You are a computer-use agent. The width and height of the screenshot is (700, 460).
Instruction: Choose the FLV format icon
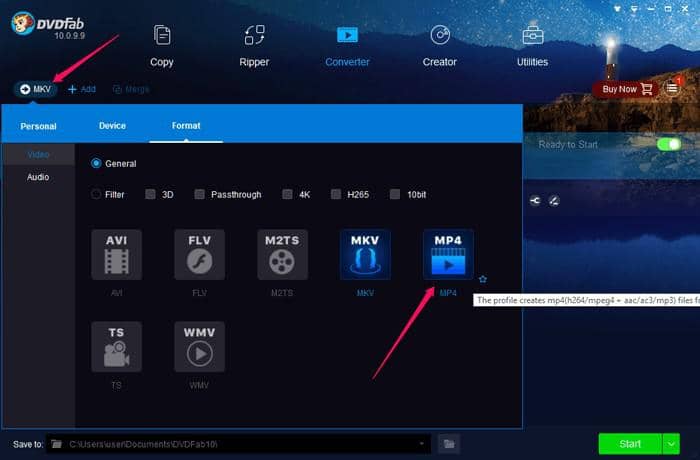pyautogui.click(x=199, y=255)
